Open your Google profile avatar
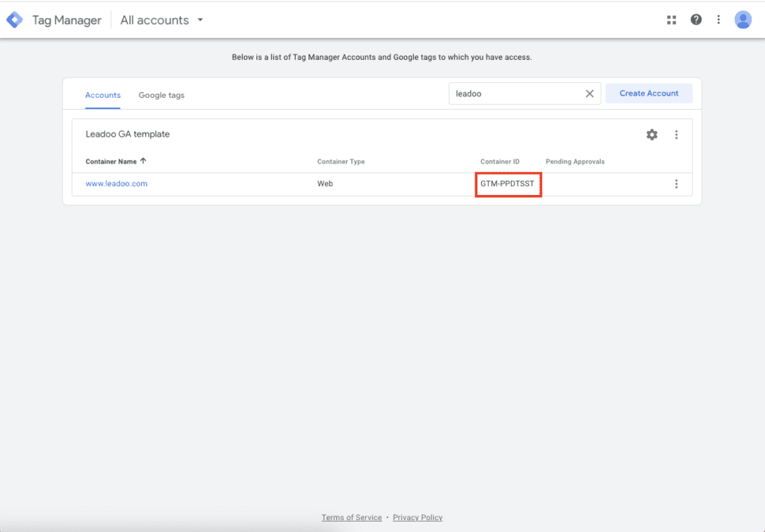Screen dimensions: 765x532 [743, 19]
